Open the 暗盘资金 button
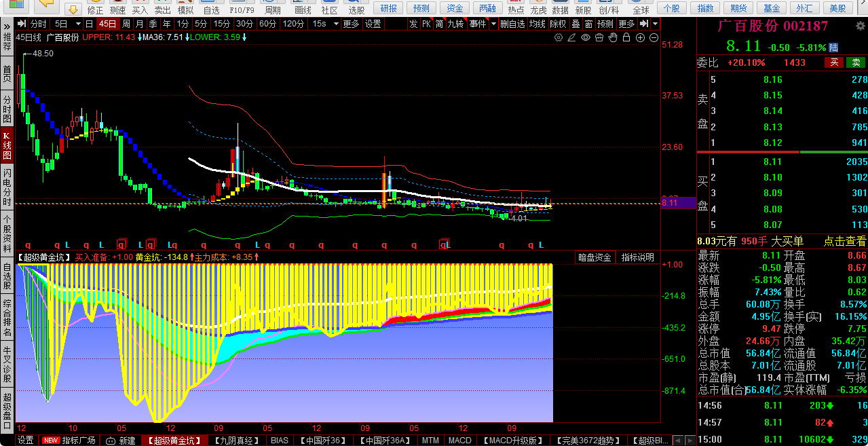Viewport: 868px width, 446px height. click(x=595, y=258)
